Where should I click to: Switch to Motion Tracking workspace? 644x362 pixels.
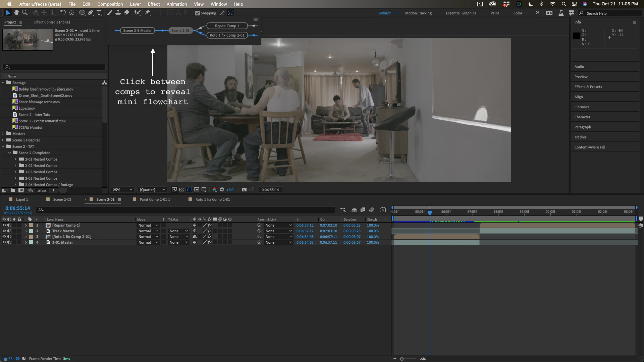tap(418, 13)
